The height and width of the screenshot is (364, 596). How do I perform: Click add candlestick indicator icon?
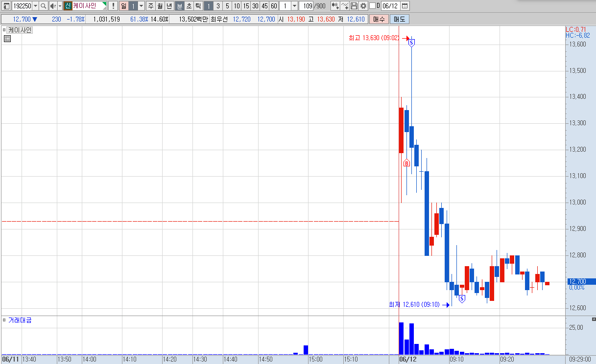(x=335, y=6)
